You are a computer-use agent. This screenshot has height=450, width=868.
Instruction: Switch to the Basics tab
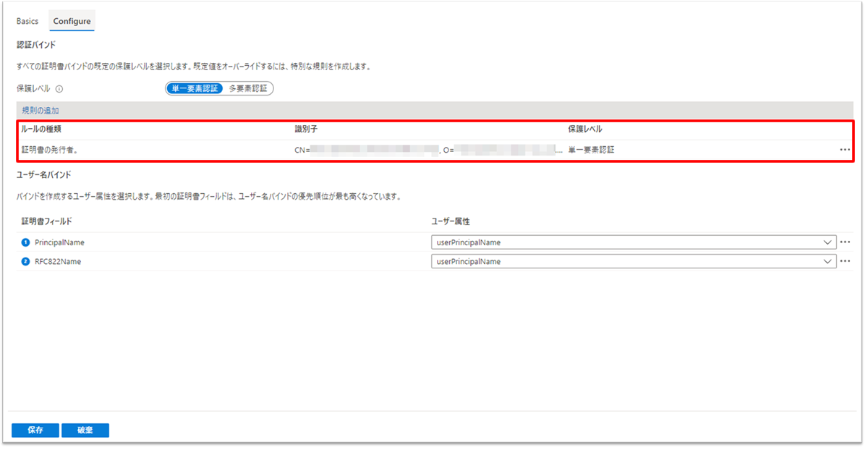coord(27,21)
